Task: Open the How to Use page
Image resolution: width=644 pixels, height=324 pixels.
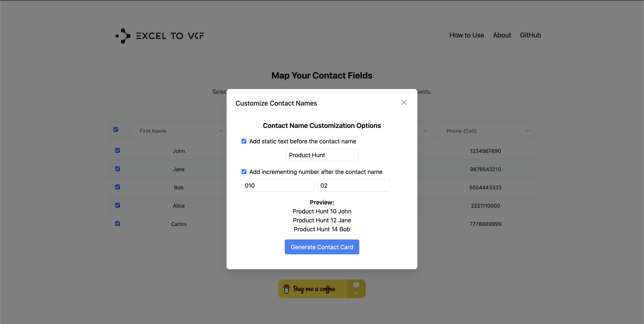Action: click(466, 35)
